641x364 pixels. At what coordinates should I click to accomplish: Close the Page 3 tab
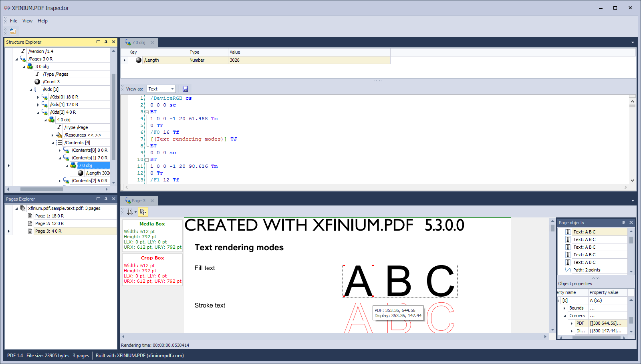[x=152, y=201]
